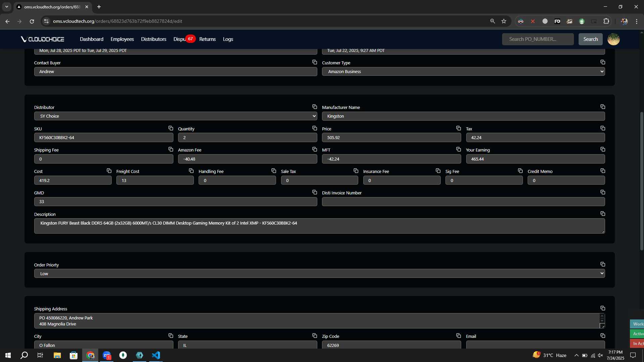The image size is (644, 362).
Task: Copy the Tax value
Action: [602, 128]
